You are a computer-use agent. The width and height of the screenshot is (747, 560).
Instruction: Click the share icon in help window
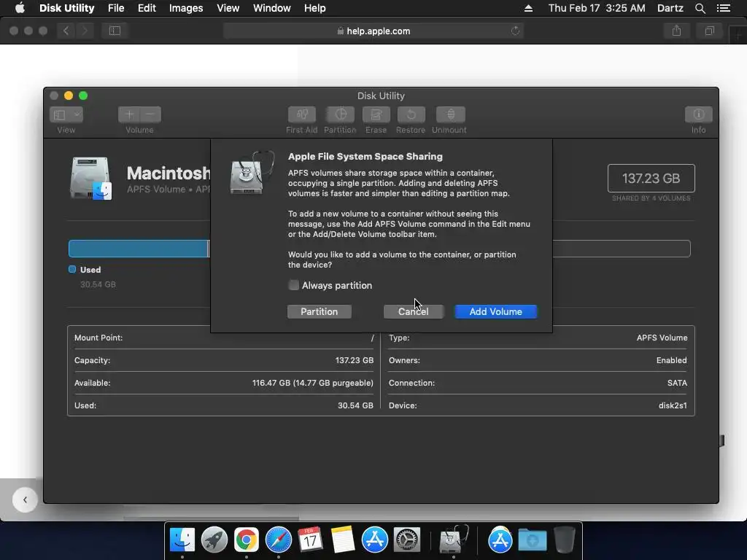click(676, 31)
